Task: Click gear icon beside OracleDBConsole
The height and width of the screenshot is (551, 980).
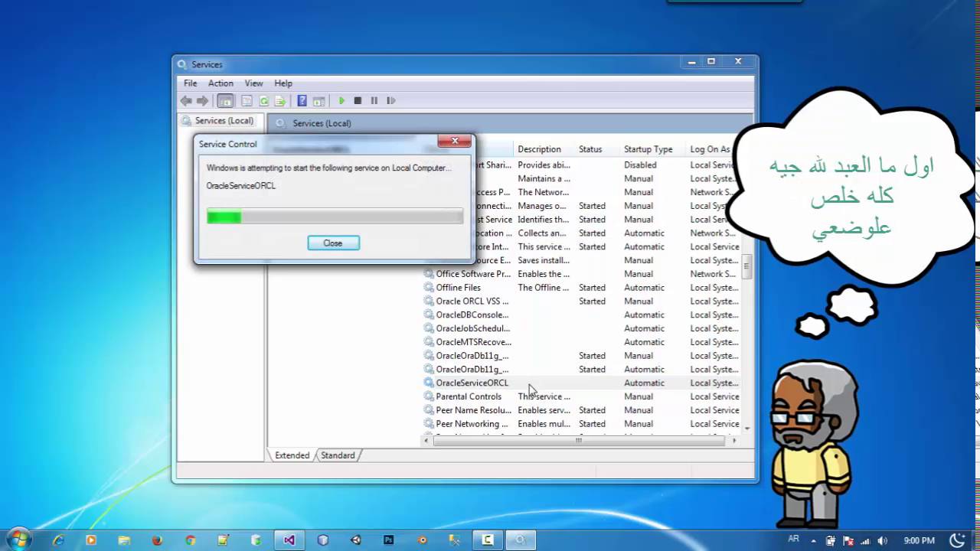Action: pyautogui.click(x=429, y=315)
